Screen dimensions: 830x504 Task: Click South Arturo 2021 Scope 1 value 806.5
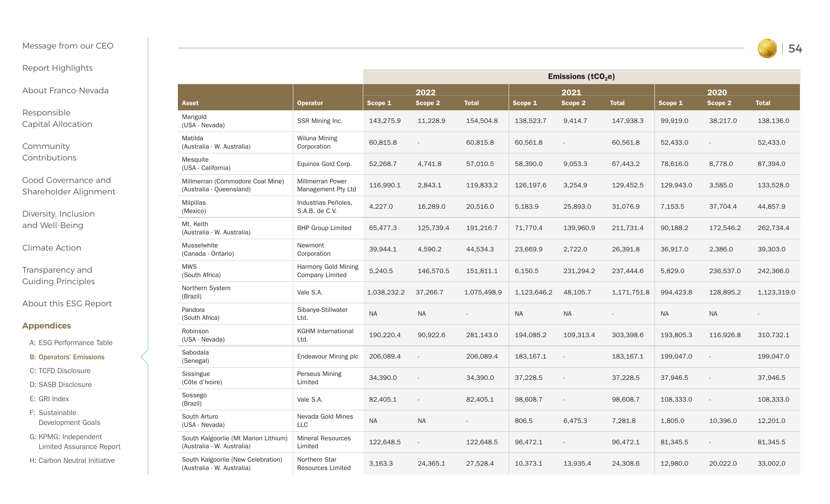click(524, 421)
